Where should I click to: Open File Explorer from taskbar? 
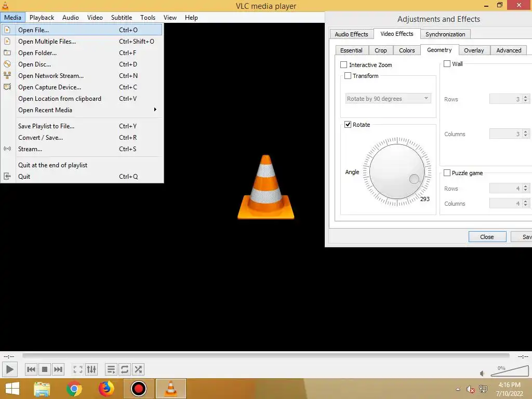pos(42,389)
